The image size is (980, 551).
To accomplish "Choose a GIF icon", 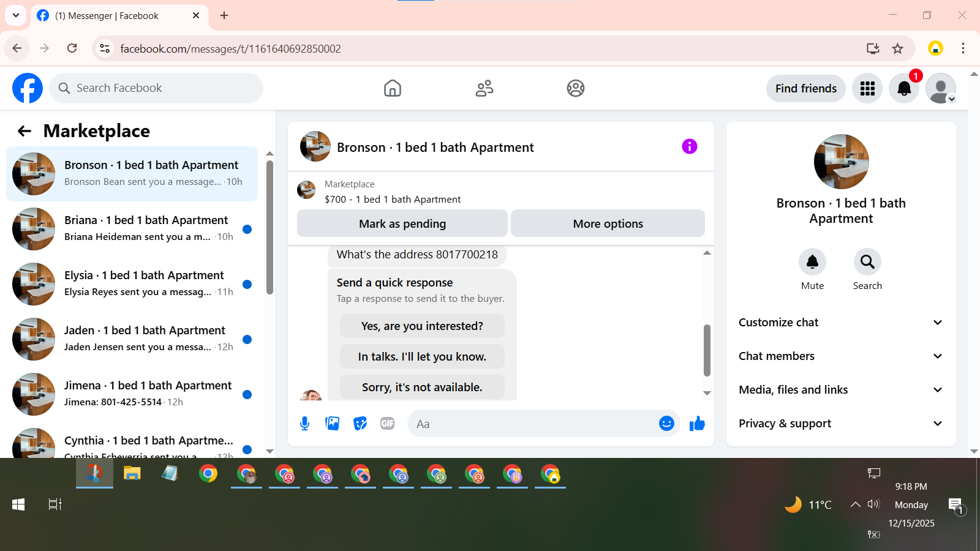I will (387, 424).
